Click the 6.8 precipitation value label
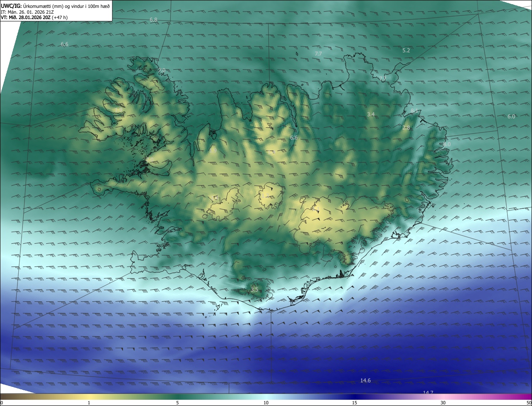The image size is (532, 406). (153, 20)
